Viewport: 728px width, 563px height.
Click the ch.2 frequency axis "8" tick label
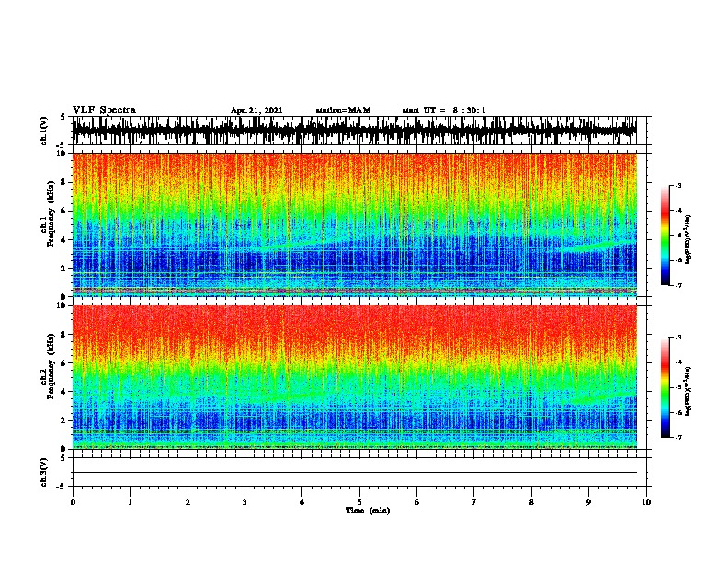pos(63,335)
